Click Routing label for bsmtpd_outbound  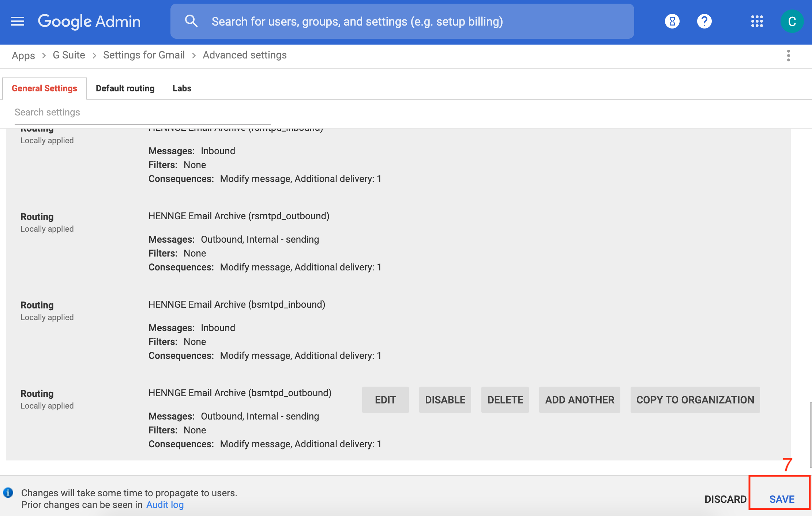tap(37, 394)
